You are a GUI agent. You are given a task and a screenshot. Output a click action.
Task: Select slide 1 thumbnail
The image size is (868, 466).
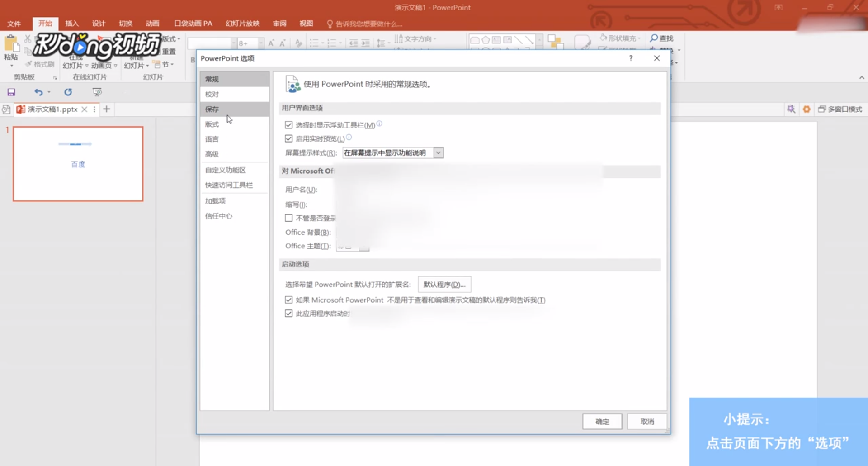[x=78, y=164]
